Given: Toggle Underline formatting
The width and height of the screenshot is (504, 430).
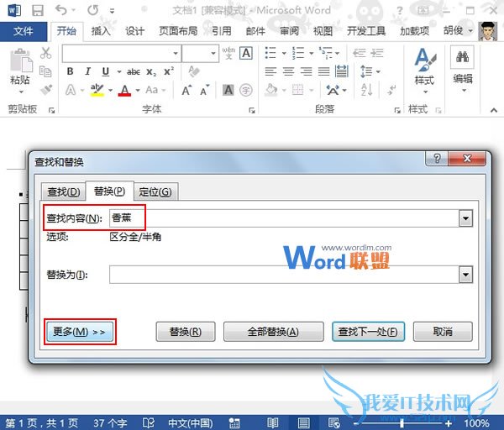Looking at the screenshot, I should 106,71.
